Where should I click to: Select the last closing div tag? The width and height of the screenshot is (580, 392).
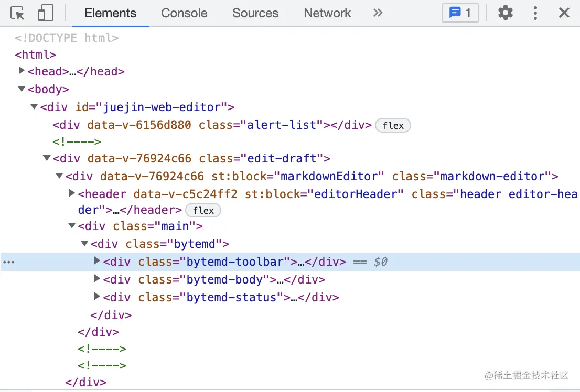[86, 382]
